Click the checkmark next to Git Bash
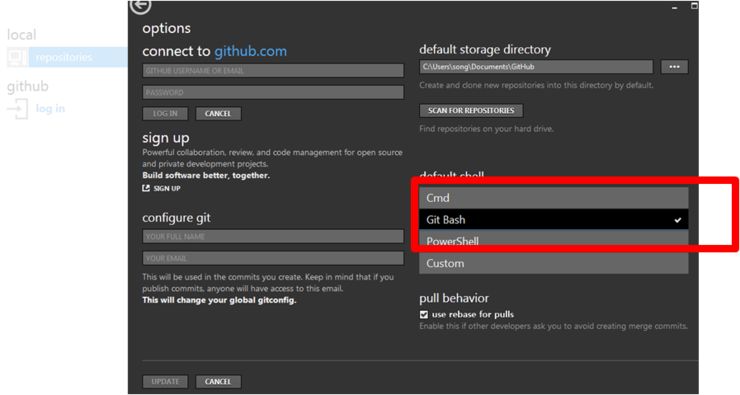The width and height of the screenshot is (740, 395). coord(678,220)
